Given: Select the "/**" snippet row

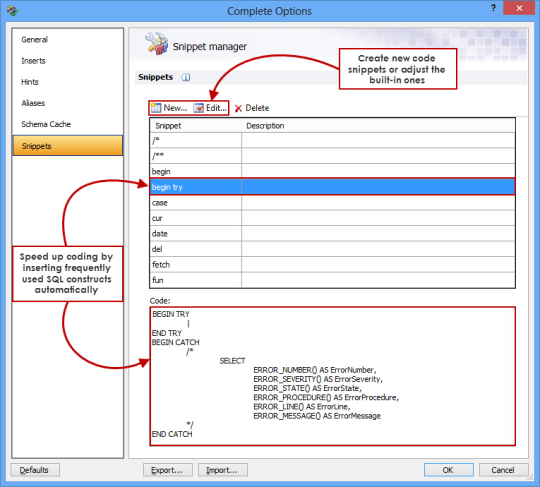Looking at the screenshot, I should point(333,156).
